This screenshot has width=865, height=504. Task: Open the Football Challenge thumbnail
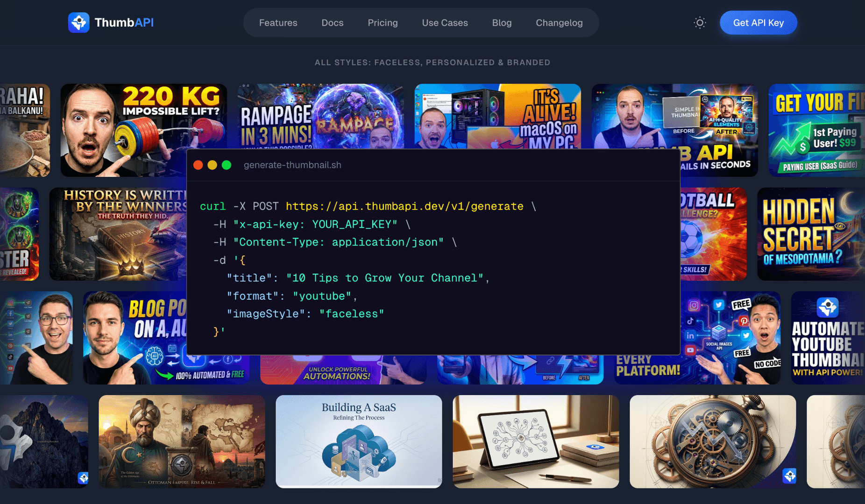pyautogui.click(x=713, y=234)
